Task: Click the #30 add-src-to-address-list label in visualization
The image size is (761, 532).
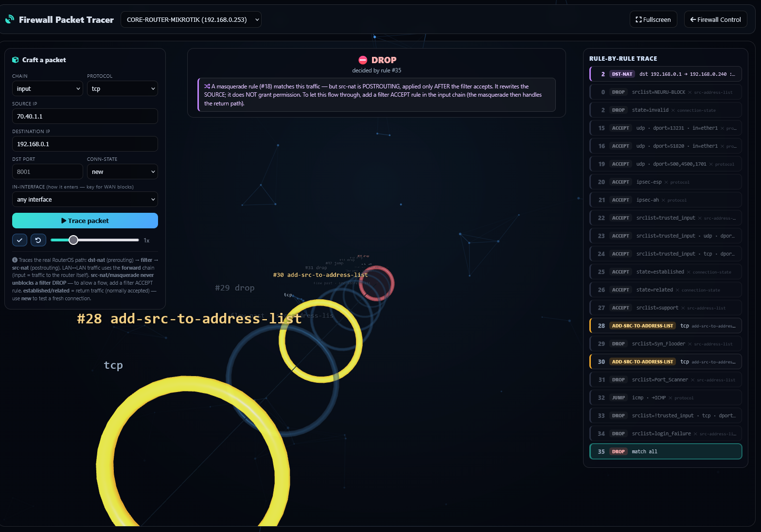Action: (x=320, y=275)
